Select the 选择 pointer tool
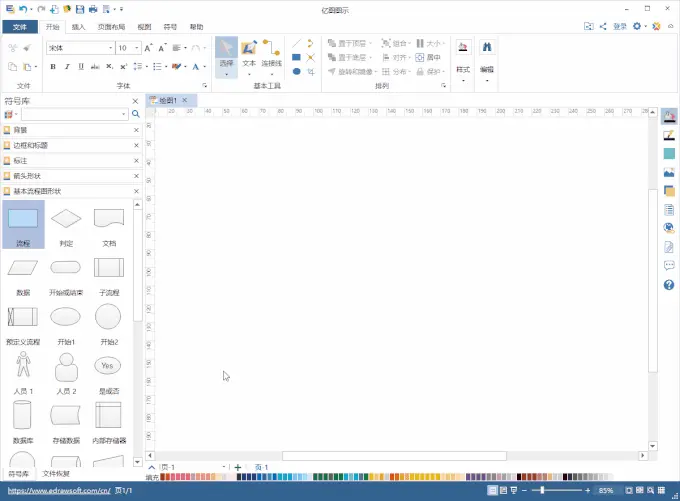The height and width of the screenshot is (501, 680). click(x=226, y=57)
